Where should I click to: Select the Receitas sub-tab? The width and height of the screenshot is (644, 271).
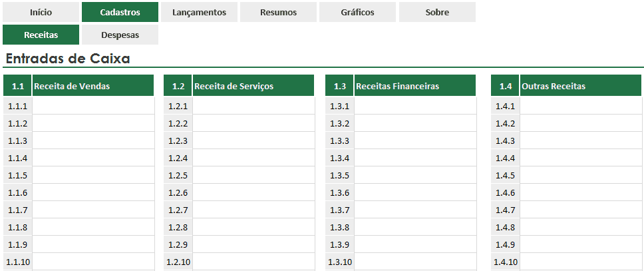[41, 35]
